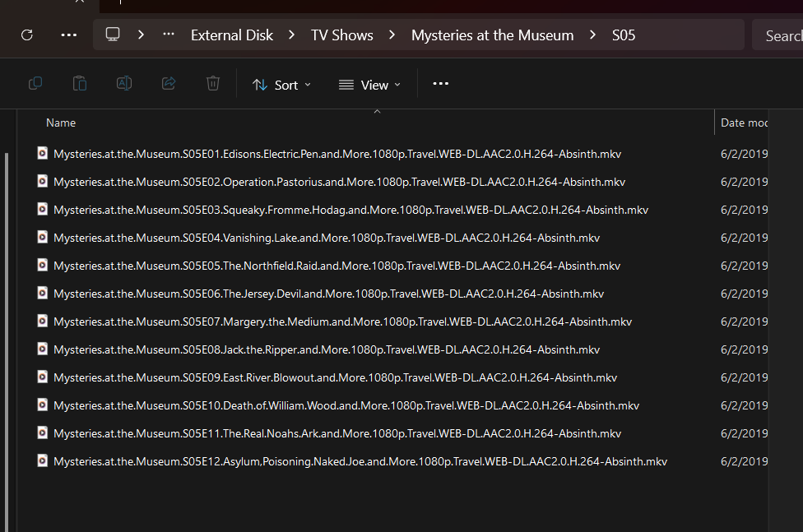Screen dimensions: 803x532
Task: Select S05E01 Edisons Electric Pen file
Action: 337,154
